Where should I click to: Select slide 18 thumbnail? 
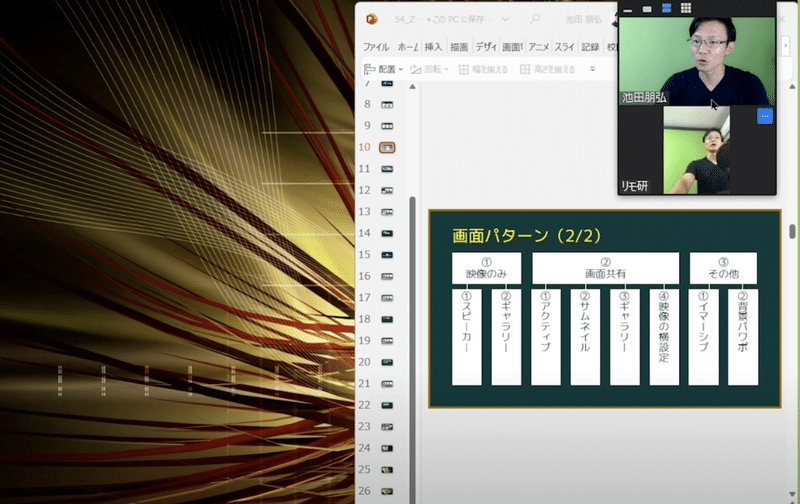click(x=387, y=319)
